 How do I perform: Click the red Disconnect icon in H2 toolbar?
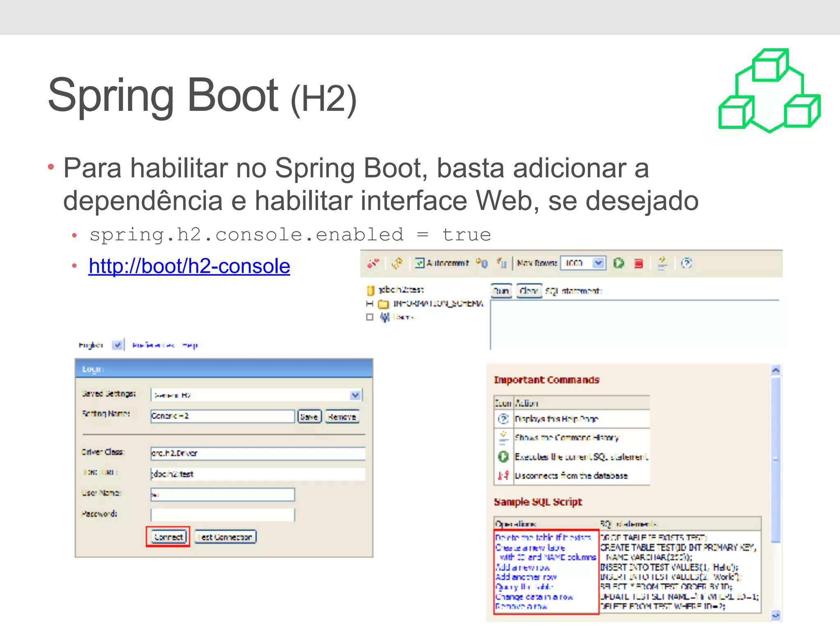[373, 263]
